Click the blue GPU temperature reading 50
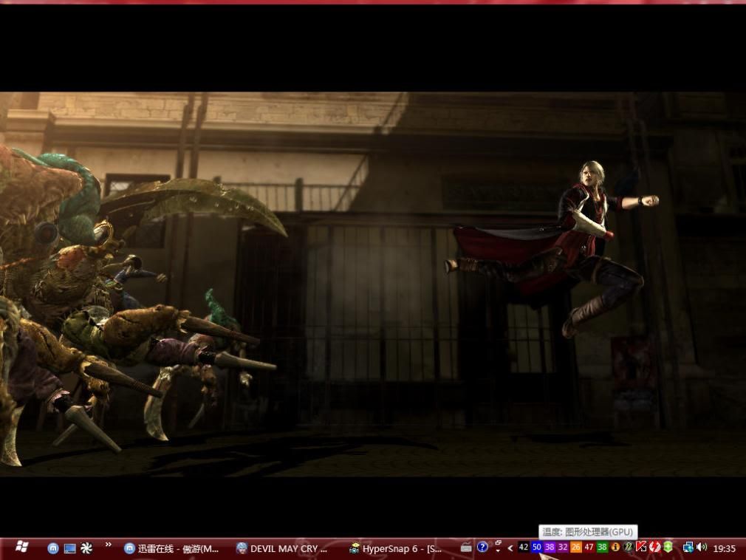 [x=537, y=547]
